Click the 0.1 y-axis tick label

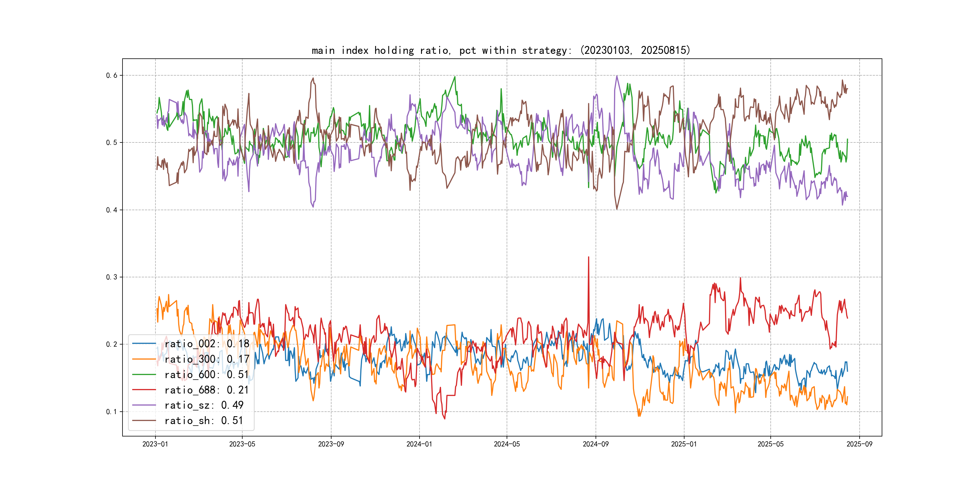[112, 412]
